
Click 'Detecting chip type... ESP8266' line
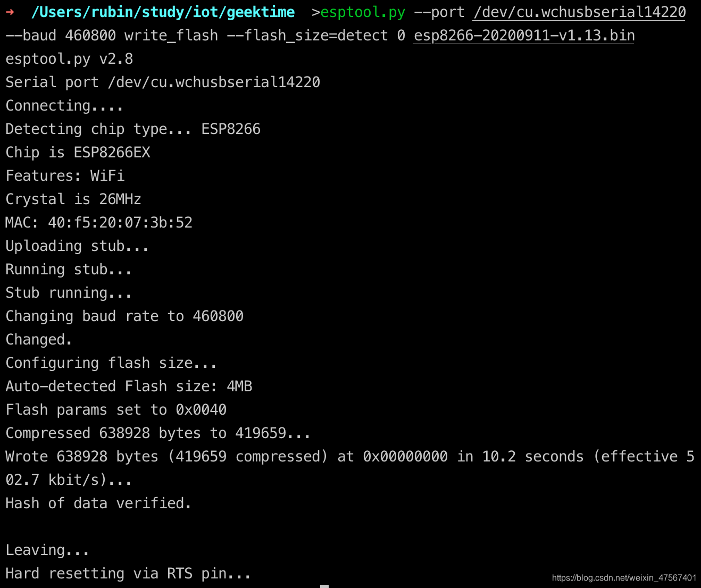coord(133,129)
